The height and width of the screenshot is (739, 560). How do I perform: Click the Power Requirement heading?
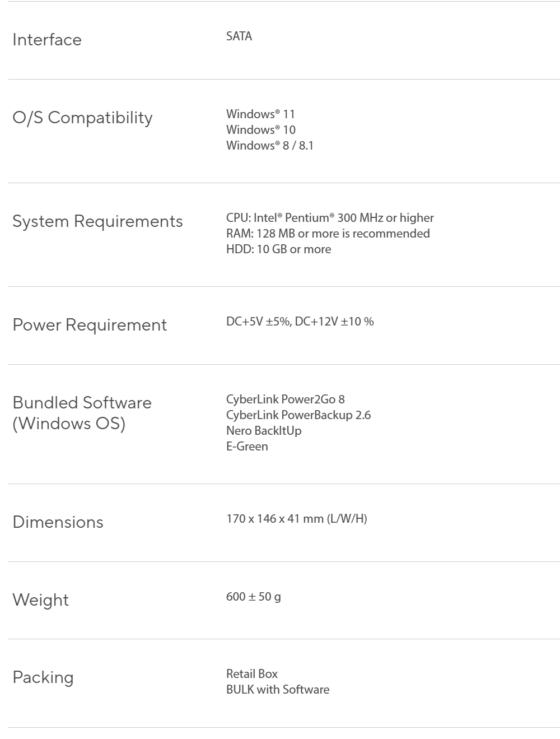pyautogui.click(x=90, y=325)
